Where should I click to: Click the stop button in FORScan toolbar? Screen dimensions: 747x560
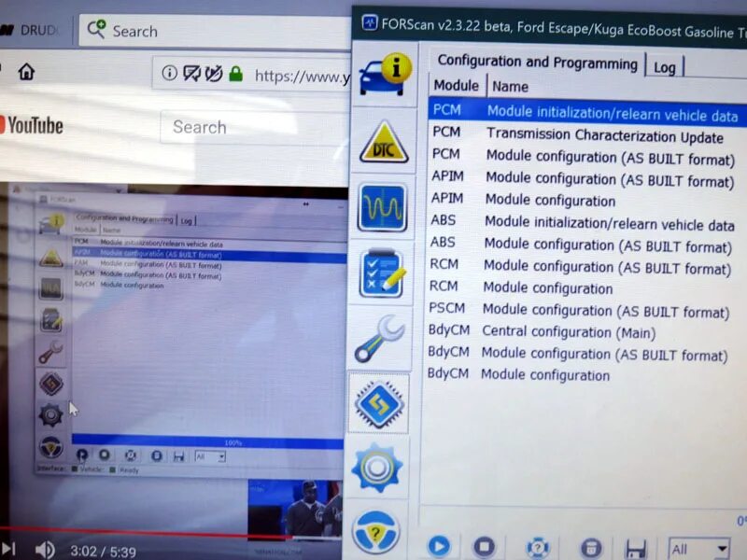pyautogui.click(x=484, y=546)
